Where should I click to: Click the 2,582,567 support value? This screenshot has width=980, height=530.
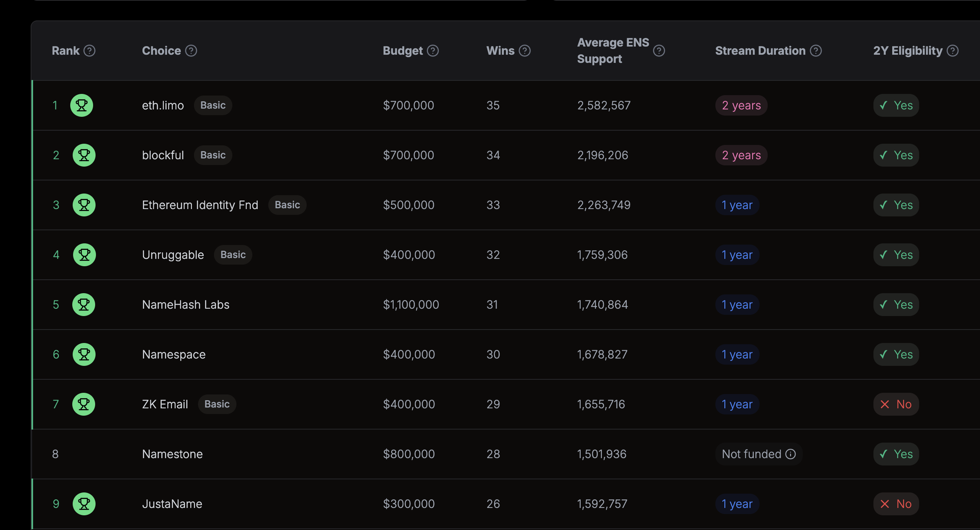click(604, 105)
